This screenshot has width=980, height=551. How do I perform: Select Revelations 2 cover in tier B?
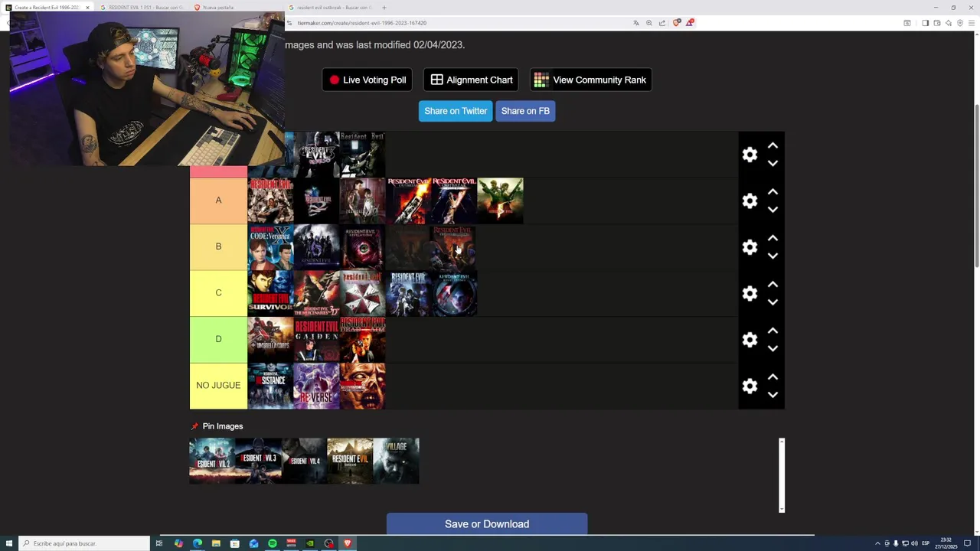pos(362,247)
